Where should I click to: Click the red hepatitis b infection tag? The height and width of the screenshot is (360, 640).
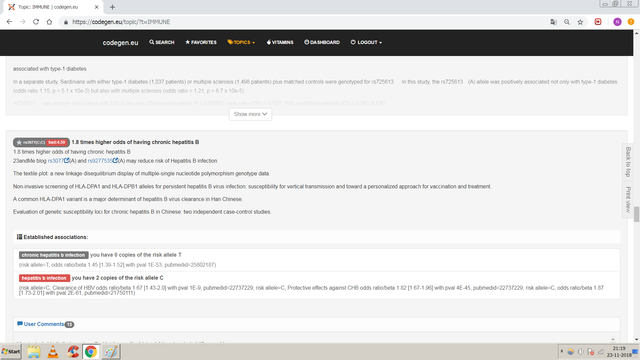coord(44,278)
